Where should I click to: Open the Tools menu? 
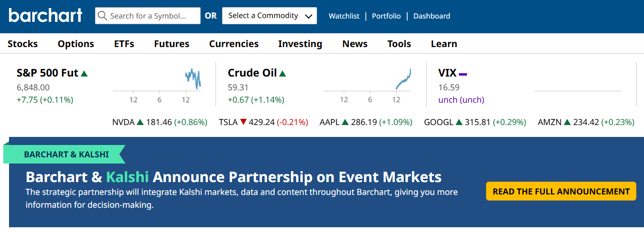tap(399, 44)
